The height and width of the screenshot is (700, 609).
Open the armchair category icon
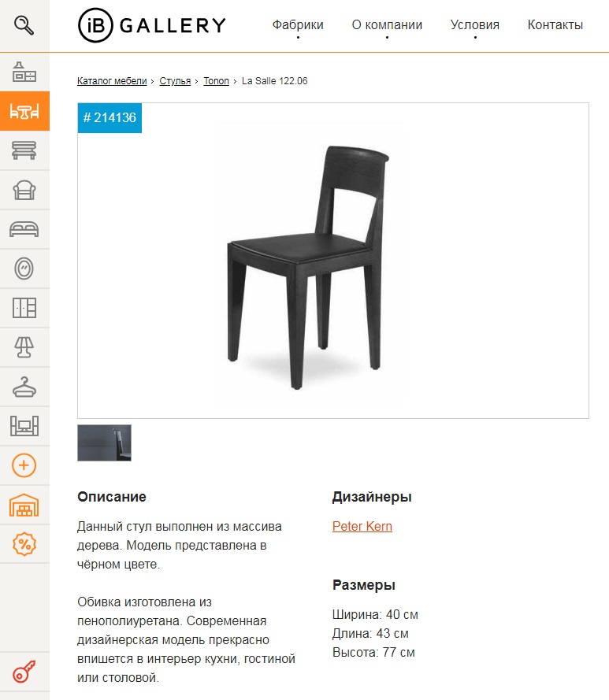coord(24,190)
